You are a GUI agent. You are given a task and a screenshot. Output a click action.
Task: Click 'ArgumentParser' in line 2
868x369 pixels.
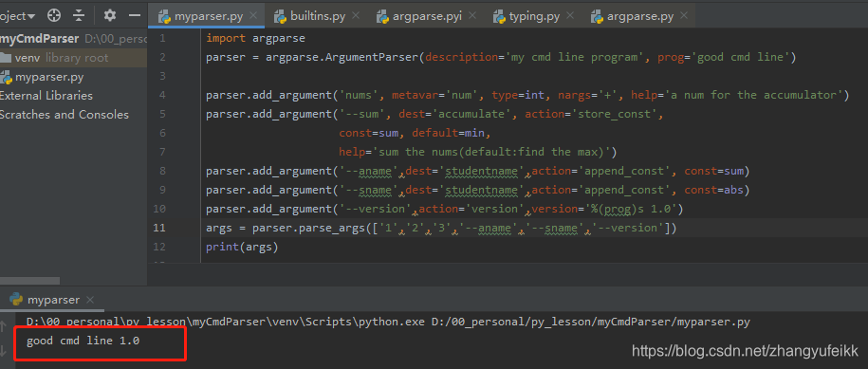pos(372,57)
